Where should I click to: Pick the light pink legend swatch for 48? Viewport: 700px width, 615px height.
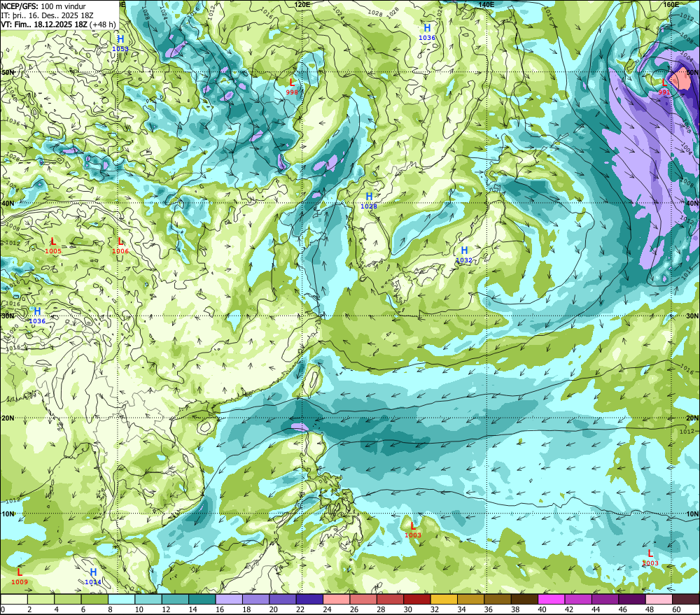click(659, 599)
